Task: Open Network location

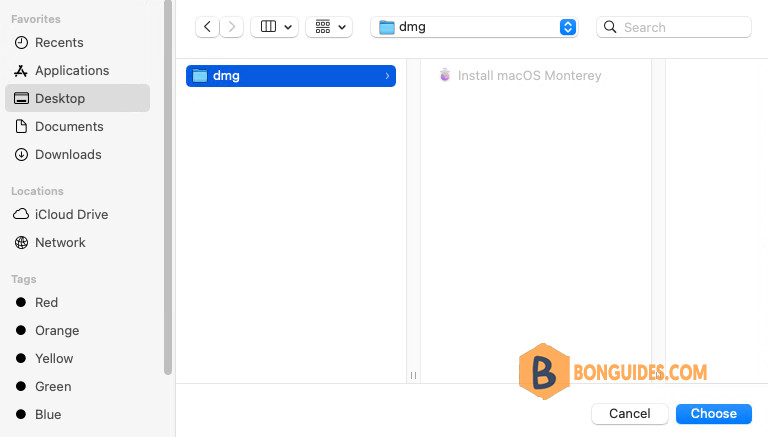Action: [x=77, y=243]
